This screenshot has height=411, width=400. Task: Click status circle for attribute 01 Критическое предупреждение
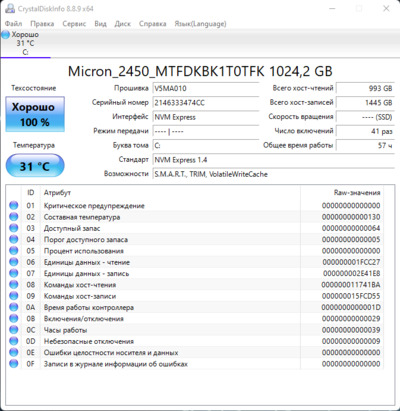pos(14,205)
